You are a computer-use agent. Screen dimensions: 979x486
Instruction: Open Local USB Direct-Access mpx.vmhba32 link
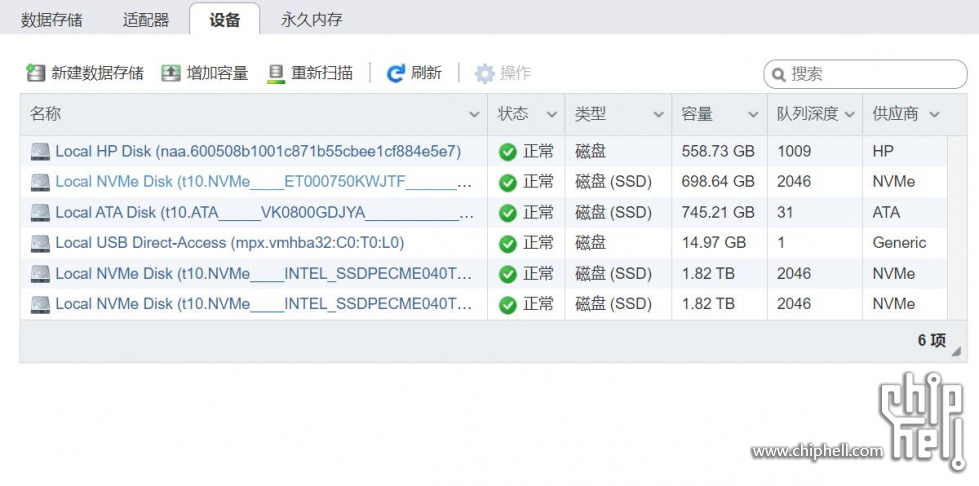230,243
